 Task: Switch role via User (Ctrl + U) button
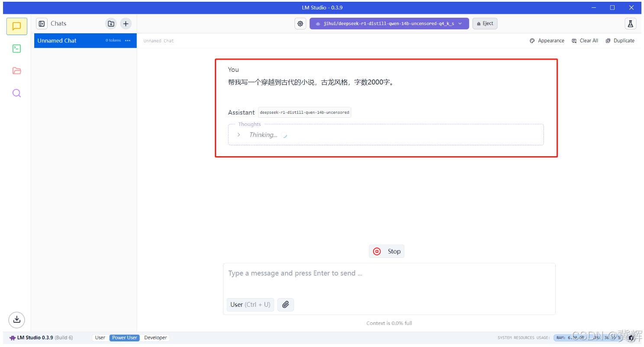coord(250,305)
